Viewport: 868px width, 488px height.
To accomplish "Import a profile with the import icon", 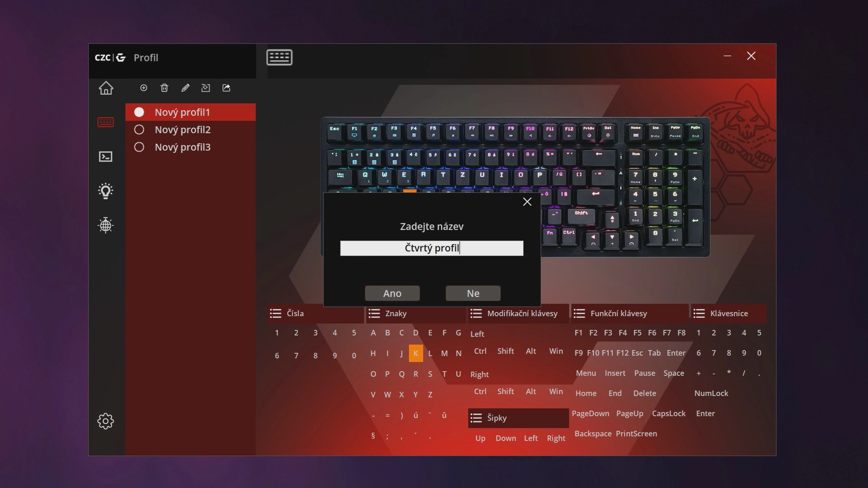I will [x=205, y=88].
